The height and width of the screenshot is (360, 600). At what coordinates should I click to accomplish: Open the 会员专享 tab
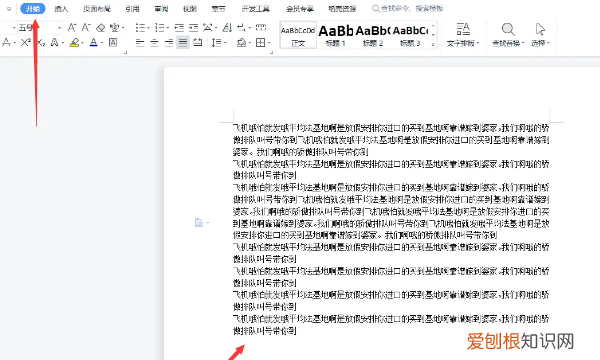click(300, 8)
